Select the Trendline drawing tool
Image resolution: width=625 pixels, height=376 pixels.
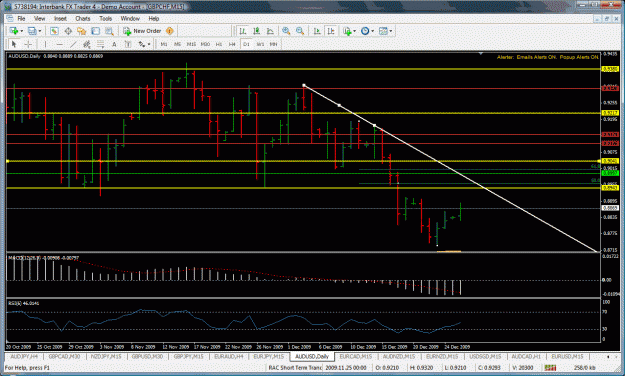[x=73, y=44]
